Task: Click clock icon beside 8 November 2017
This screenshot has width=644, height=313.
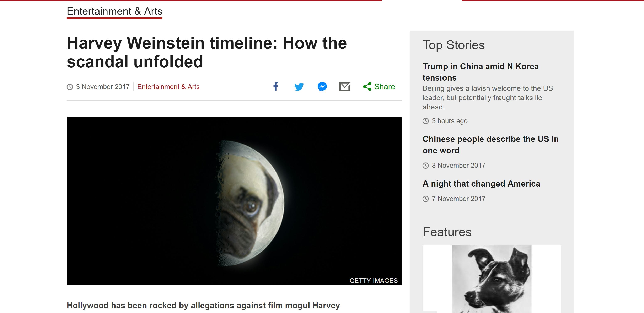Action: point(425,166)
